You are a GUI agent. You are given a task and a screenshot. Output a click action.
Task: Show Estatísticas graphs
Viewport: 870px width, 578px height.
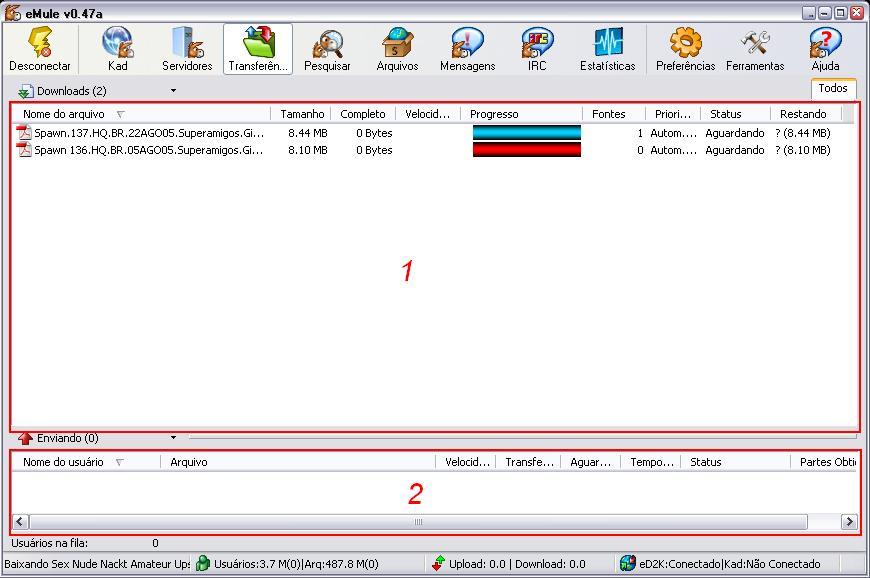[x=608, y=49]
